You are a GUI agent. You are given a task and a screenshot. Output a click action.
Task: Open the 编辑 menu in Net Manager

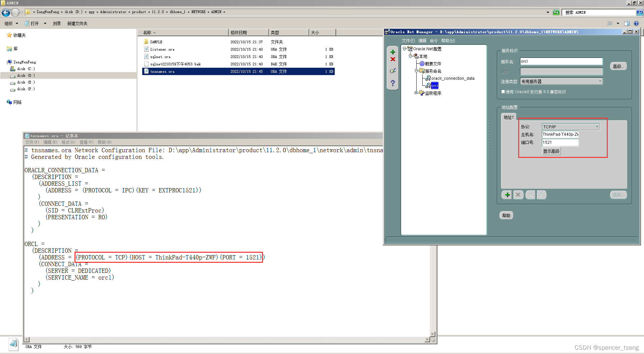[x=422, y=41]
